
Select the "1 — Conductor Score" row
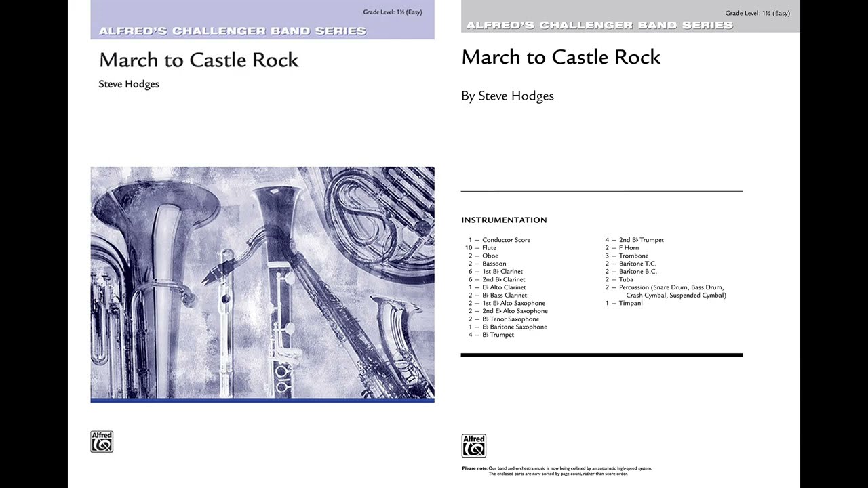tap(499, 240)
